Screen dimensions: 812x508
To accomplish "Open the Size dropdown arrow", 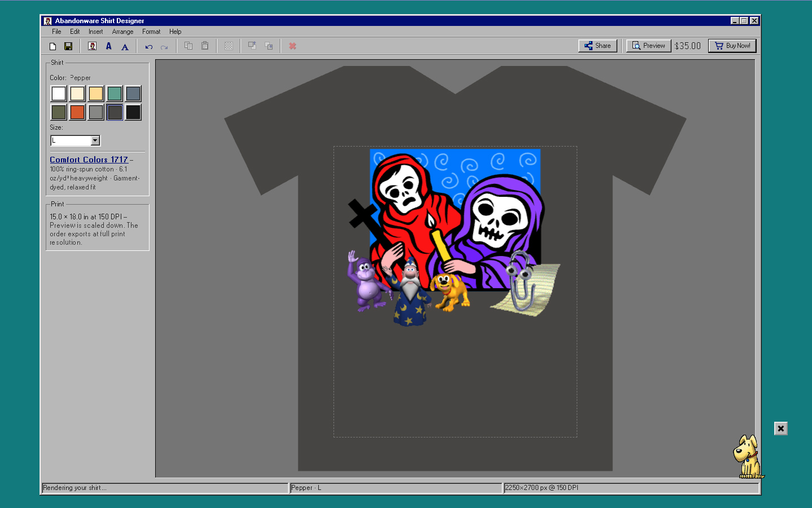I will [x=95, y=140].
